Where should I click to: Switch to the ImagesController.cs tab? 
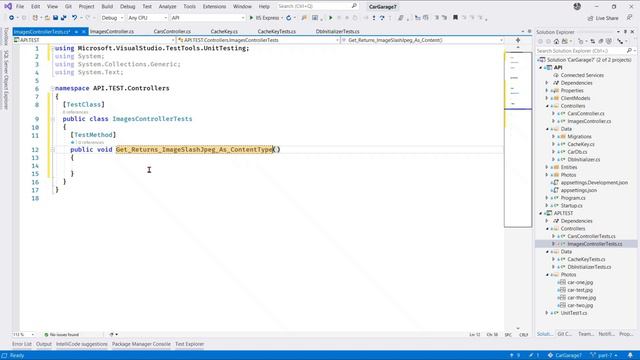tap(112, 31)
